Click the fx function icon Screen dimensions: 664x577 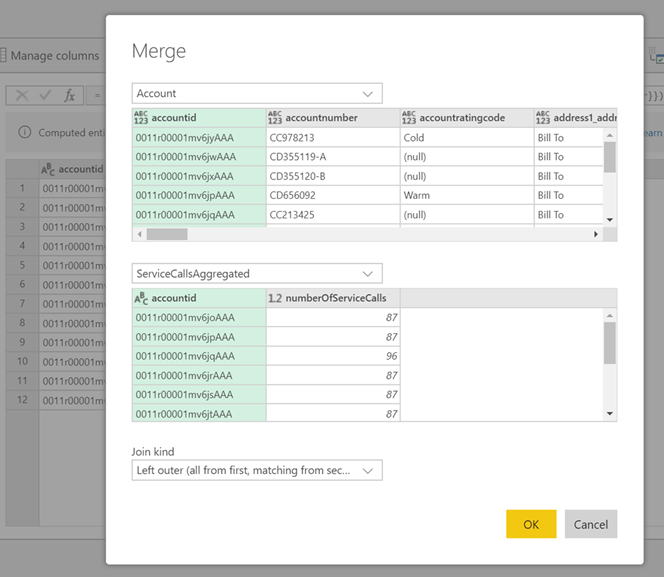pos(69,96)
